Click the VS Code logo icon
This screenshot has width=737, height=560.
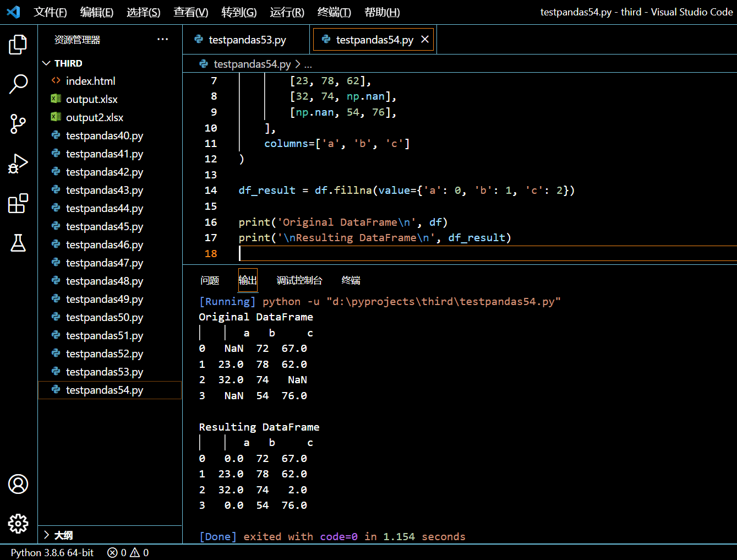(x=13, y=12)
